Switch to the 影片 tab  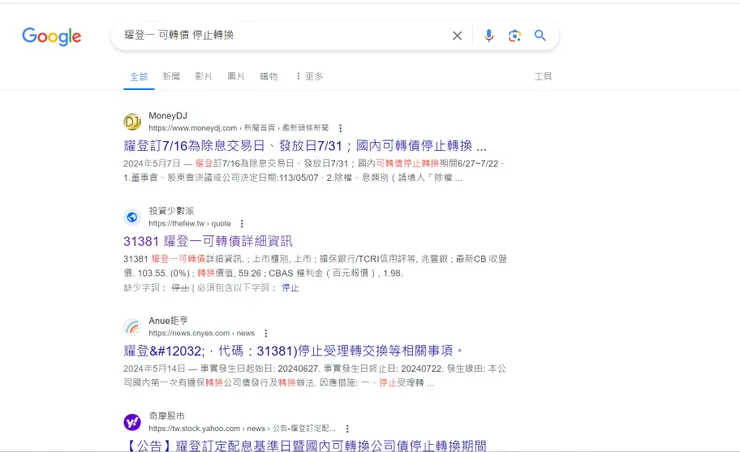pyautogui.click(x=203, y=76)
